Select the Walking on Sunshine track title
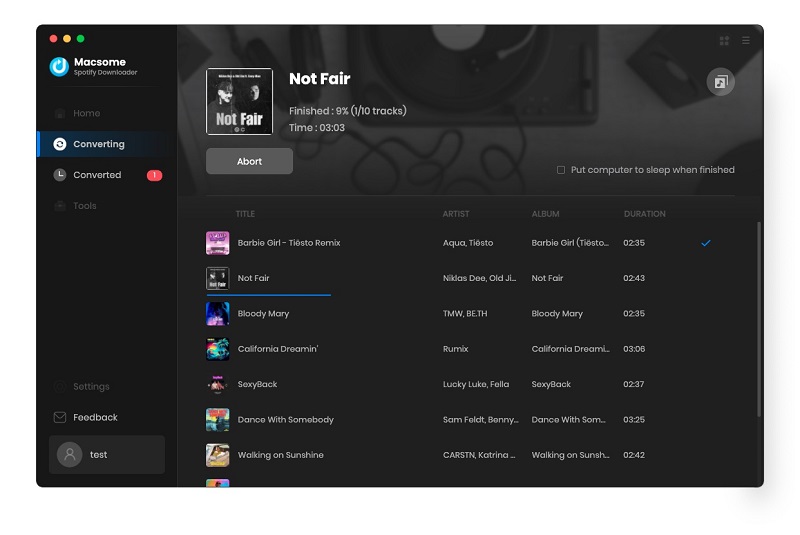Image resolution: width=800 pixels, height=535 pixels. tap(281, 455)
